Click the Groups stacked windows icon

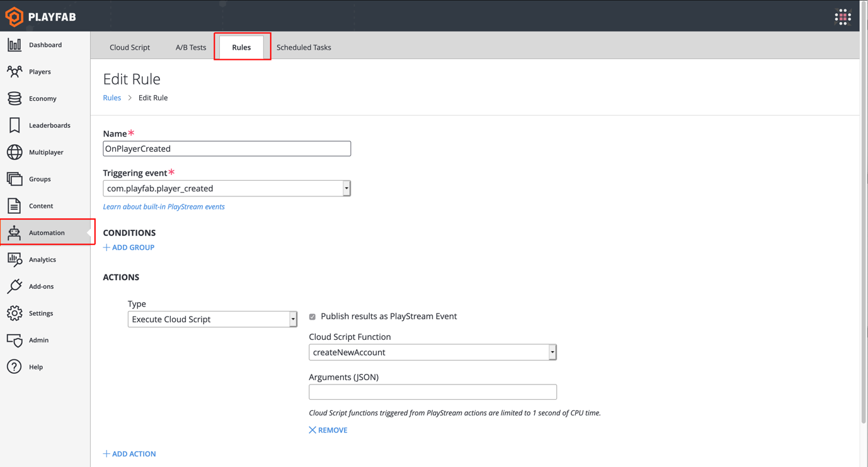pos(14,179)
